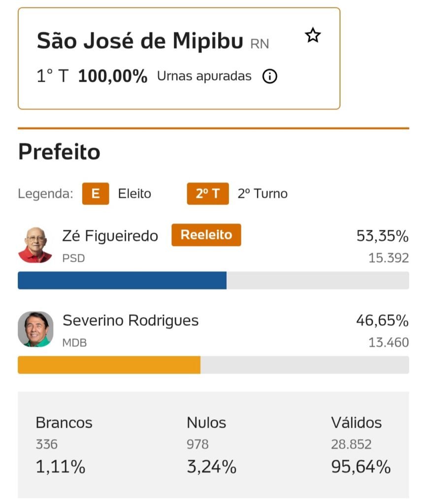Toggle the favorite star for São José de Mipibu
This screenshot has width=427, height=504.
tap(313, 35)
